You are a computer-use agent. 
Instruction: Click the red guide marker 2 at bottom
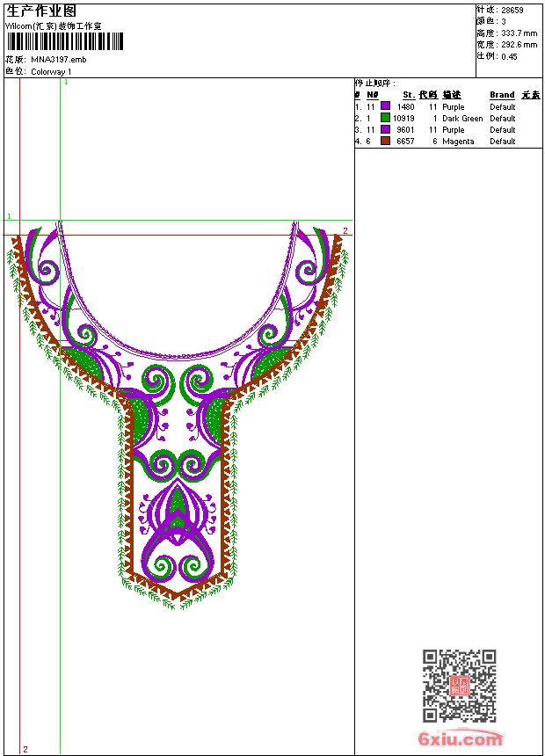tap(25, 749)
